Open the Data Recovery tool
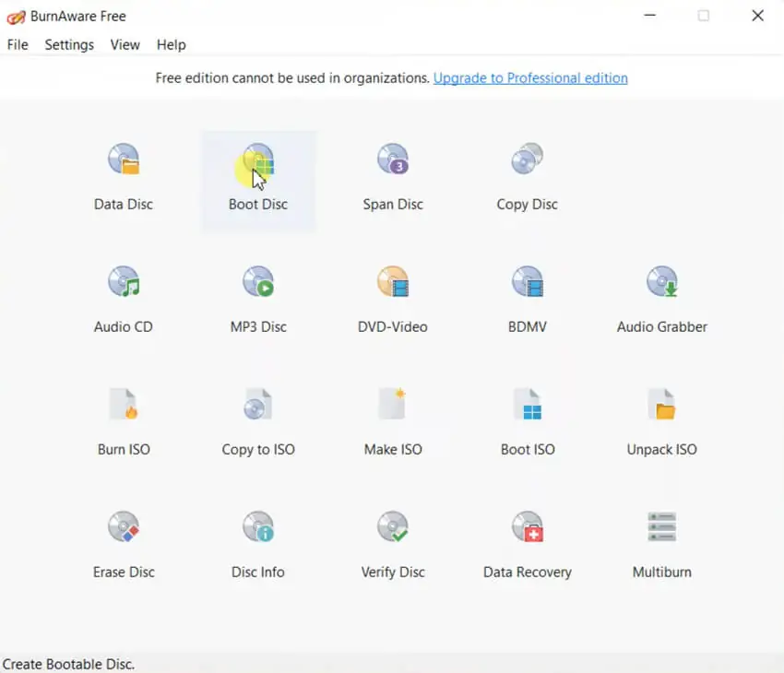The image size is (784, 673). tap(527, 544)
